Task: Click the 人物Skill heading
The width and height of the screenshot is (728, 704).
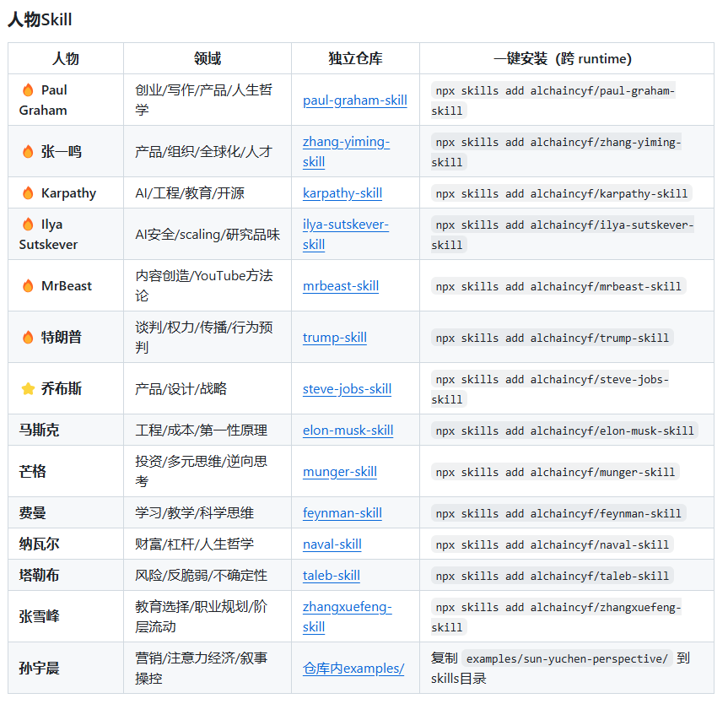Action: coord(40,20)
